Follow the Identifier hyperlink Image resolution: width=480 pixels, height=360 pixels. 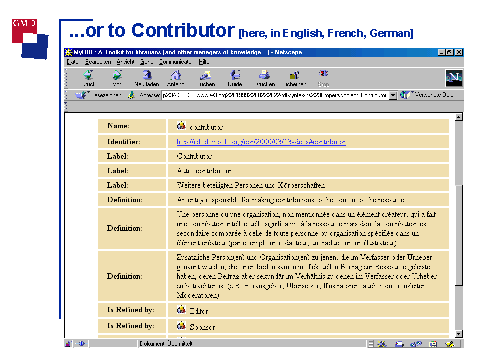tap(261, 142)
